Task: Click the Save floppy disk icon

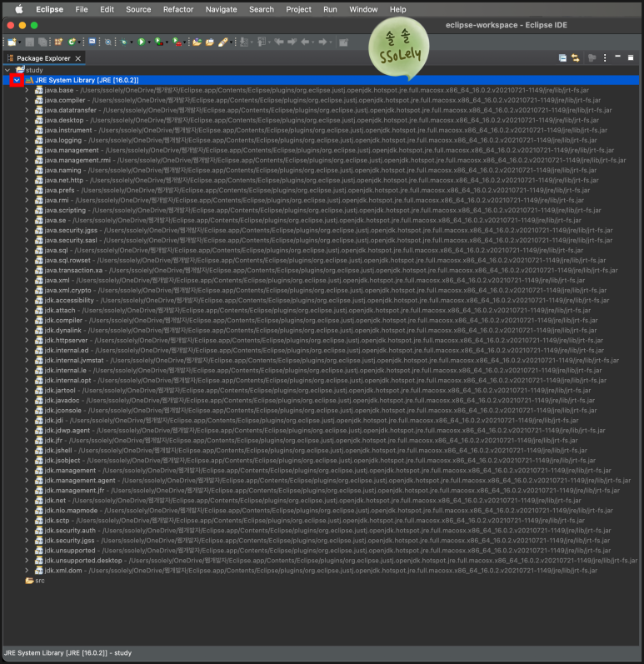Action: coord(30,42)
